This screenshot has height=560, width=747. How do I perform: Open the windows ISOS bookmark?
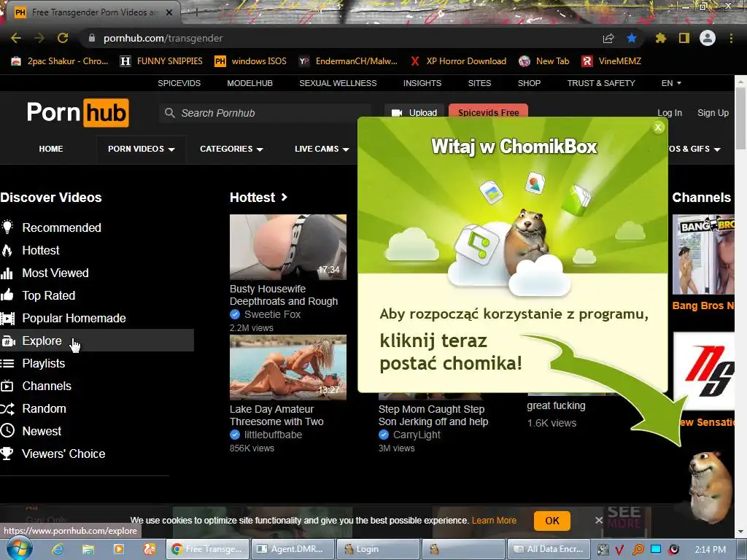251,61
